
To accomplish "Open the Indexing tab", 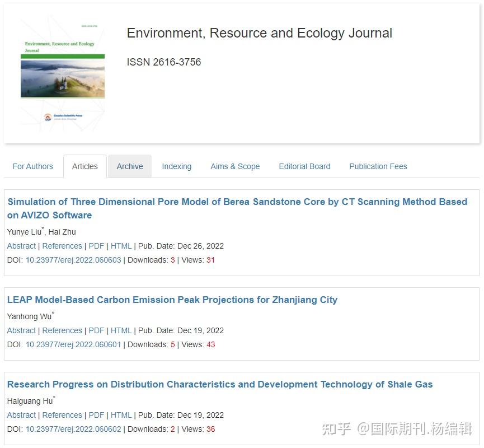I will (176, 166).
